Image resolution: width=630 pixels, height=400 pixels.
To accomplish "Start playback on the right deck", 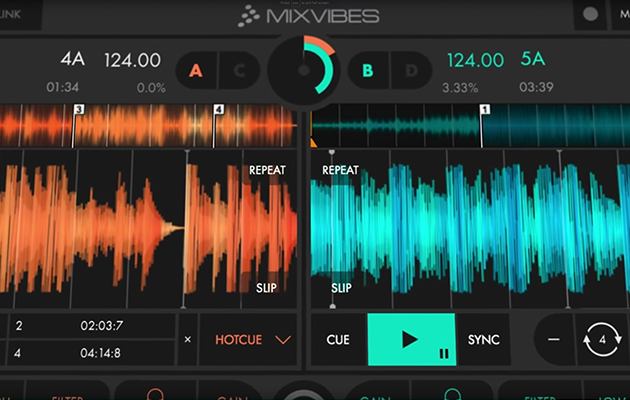I will point(411,340).
